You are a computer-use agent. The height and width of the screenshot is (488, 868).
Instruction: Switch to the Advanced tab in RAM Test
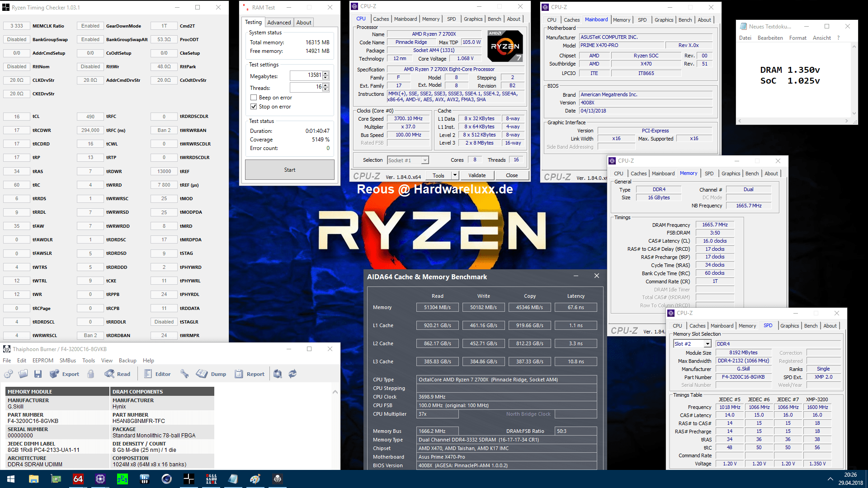(279, 23)
